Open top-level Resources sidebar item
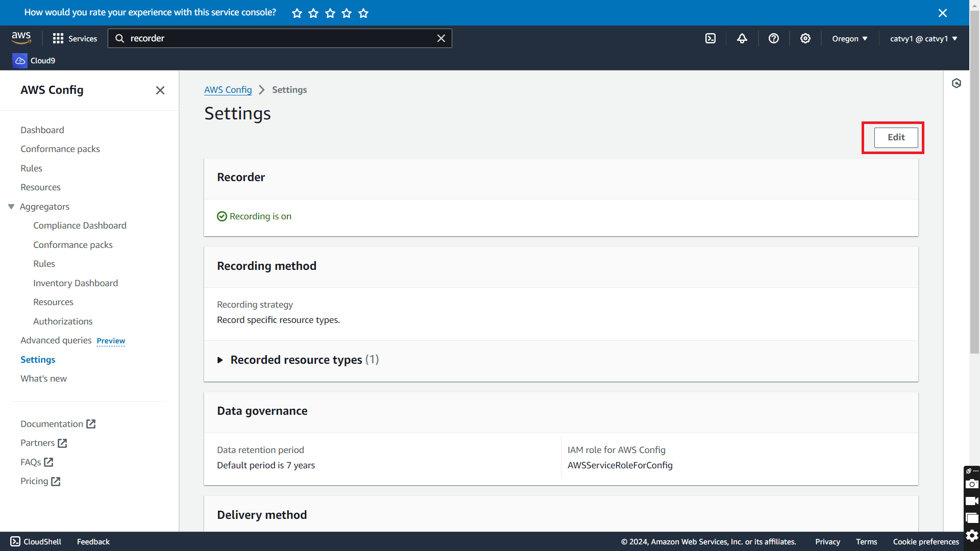 (x=40, y=187)
